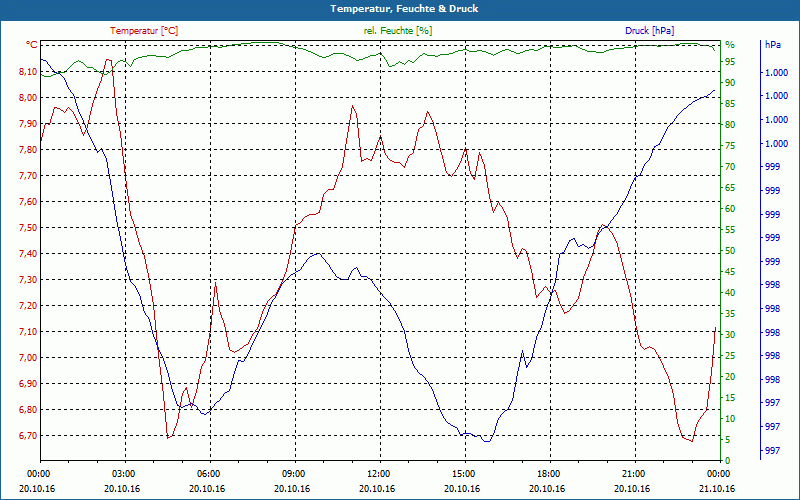Click the '6,70' temperature axis value

click(28, 436)
